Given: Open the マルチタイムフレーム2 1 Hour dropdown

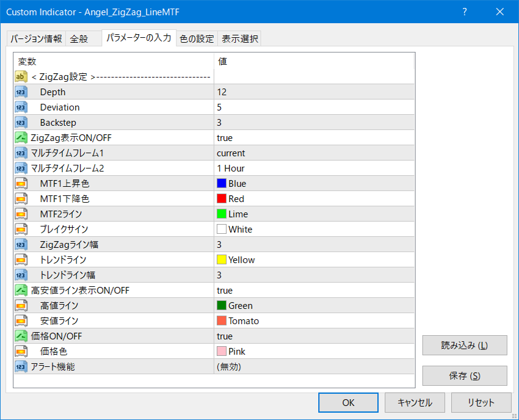Looking at the screenshot, I should click(314, 168).
